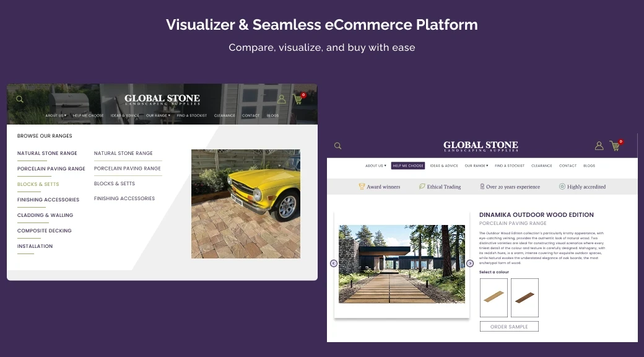
Task: Open Find a Stockist in the left preview navigation
Action: click(x=191, y=115)
